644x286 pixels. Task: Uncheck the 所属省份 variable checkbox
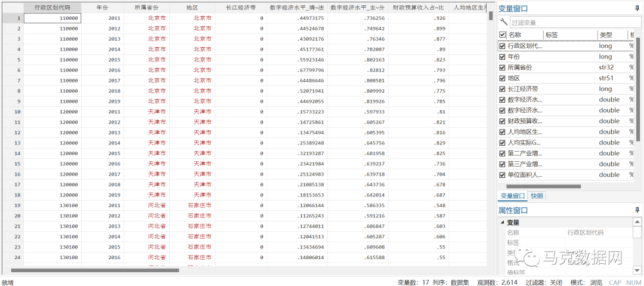click(x=502, y=67)
